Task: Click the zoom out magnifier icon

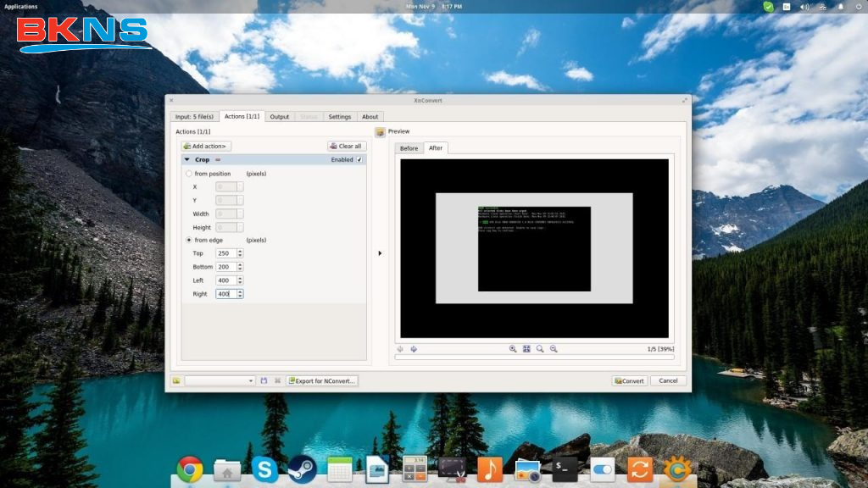Action: click(554, 349)
